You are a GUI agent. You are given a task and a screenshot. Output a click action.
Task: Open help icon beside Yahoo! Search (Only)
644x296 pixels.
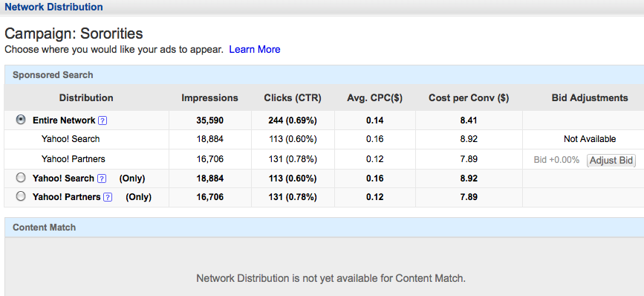(x=102, y=178)
